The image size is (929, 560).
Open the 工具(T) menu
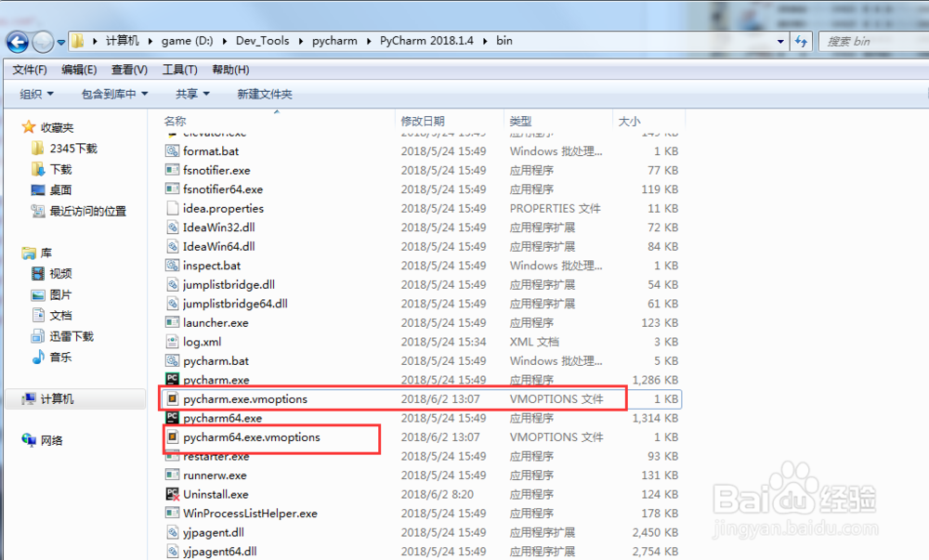point(179,70)
